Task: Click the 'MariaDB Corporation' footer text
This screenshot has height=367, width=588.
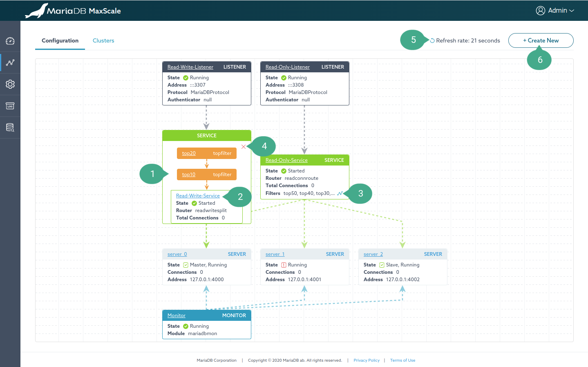Action: pos(217,360)
